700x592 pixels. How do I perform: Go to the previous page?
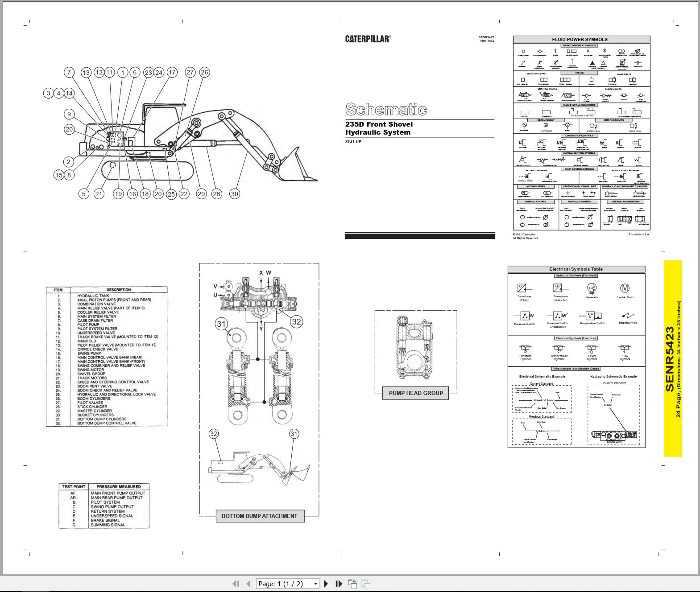[248, 584]
